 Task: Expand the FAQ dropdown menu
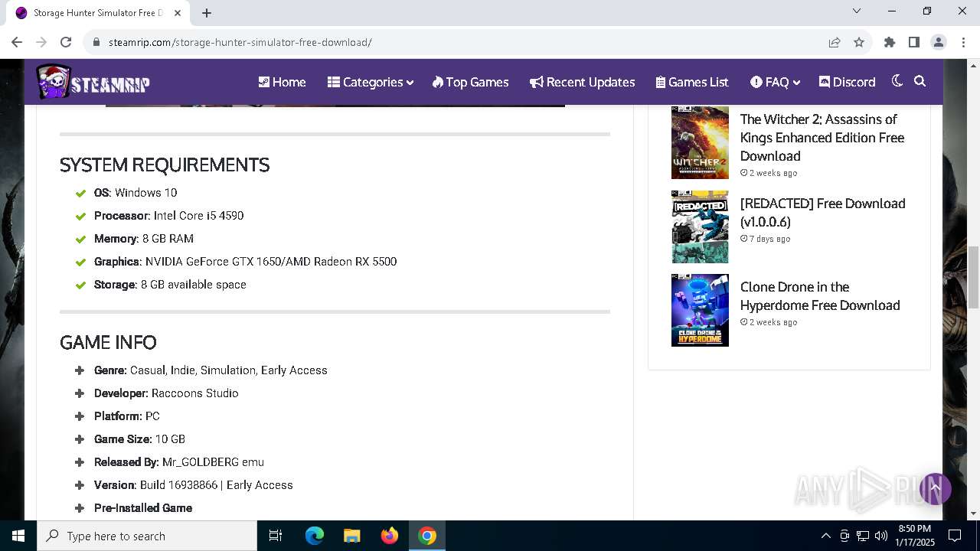pyautogui.click(x=775, y=82)
